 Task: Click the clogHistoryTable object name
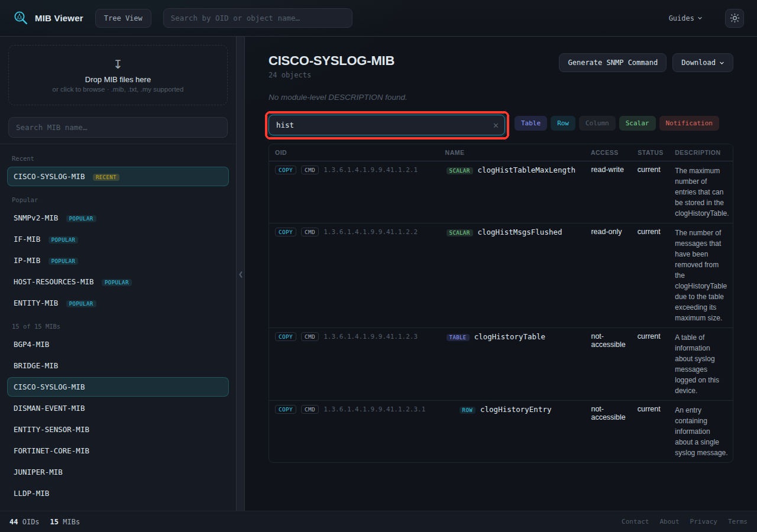(x=510, y=337)
